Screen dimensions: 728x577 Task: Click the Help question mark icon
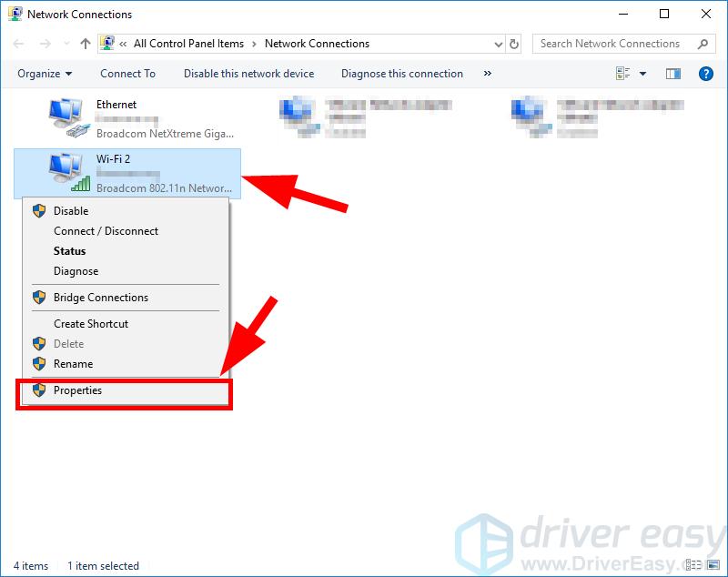tap(705, 74)
